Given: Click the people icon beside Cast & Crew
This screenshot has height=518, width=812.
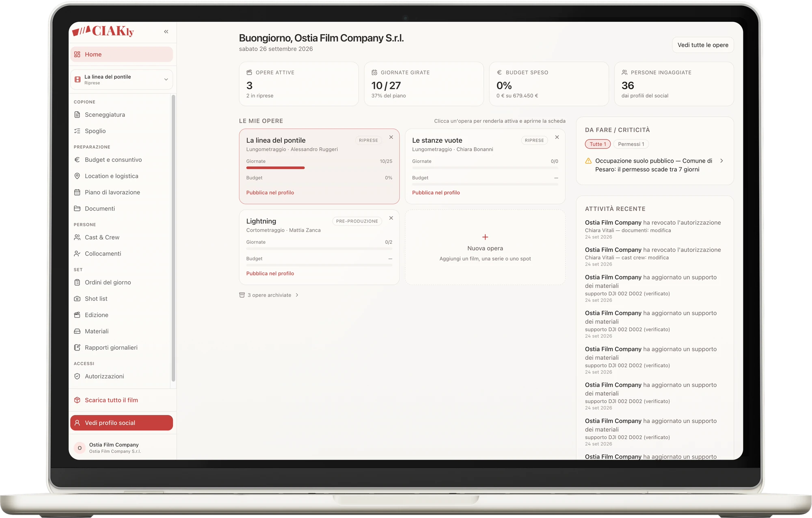Looking at the screenshot, I should [x=77, y=237].
